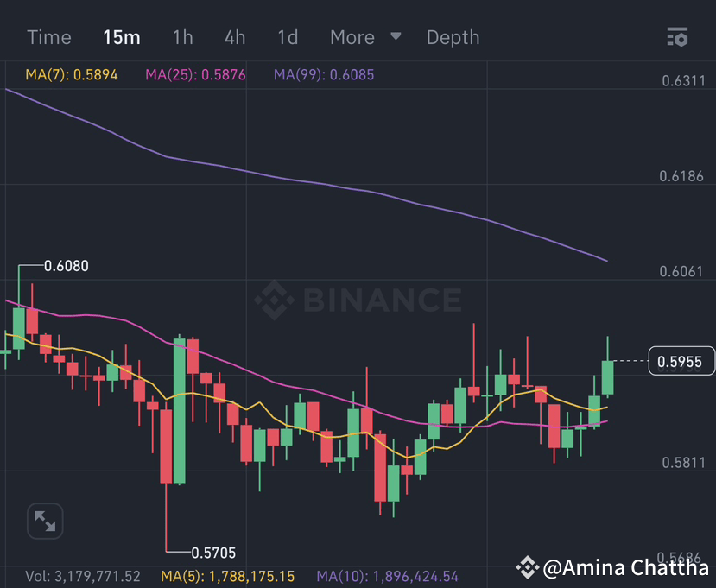Switch to the 1d timeframe

tap(287, 37)
